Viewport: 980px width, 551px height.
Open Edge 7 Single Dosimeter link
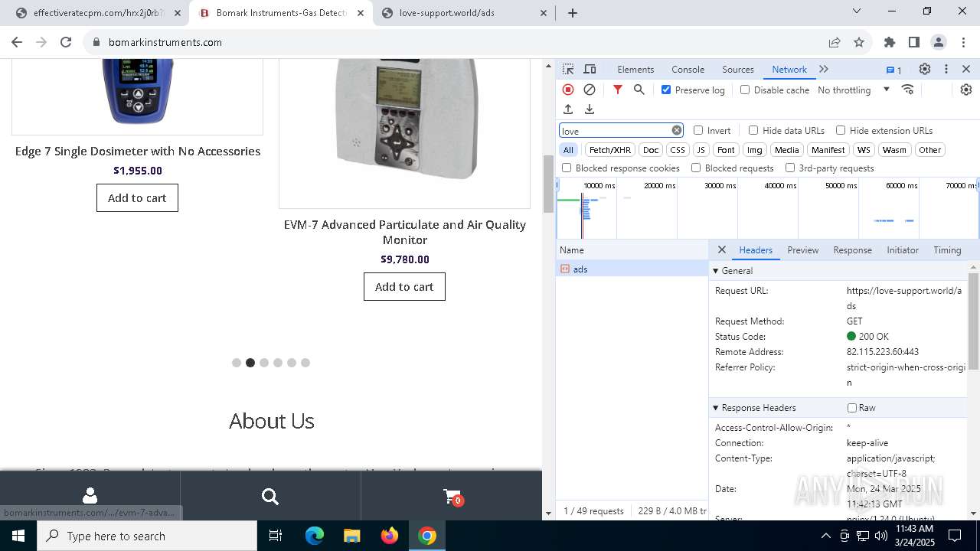point(138,151)
